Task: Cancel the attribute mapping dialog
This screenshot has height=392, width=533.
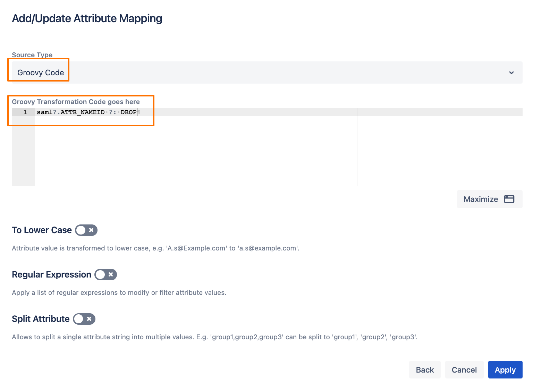Action: point(464,370)
